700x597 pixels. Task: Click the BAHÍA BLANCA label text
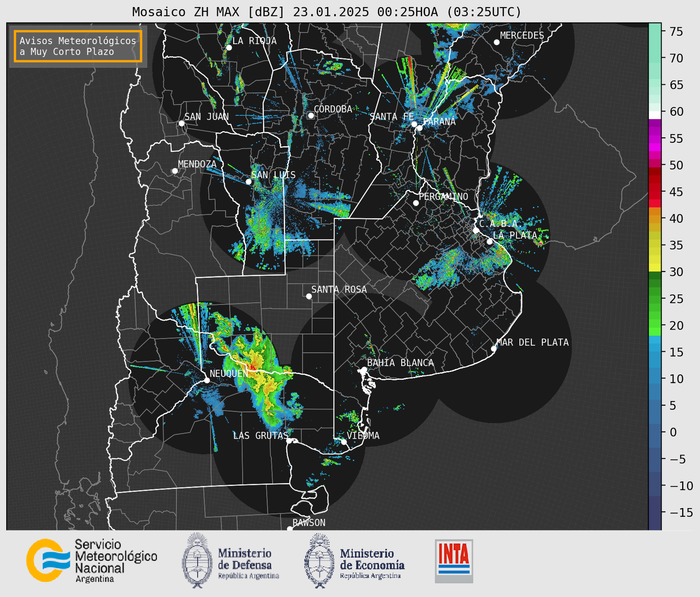[x=400, y=363]
